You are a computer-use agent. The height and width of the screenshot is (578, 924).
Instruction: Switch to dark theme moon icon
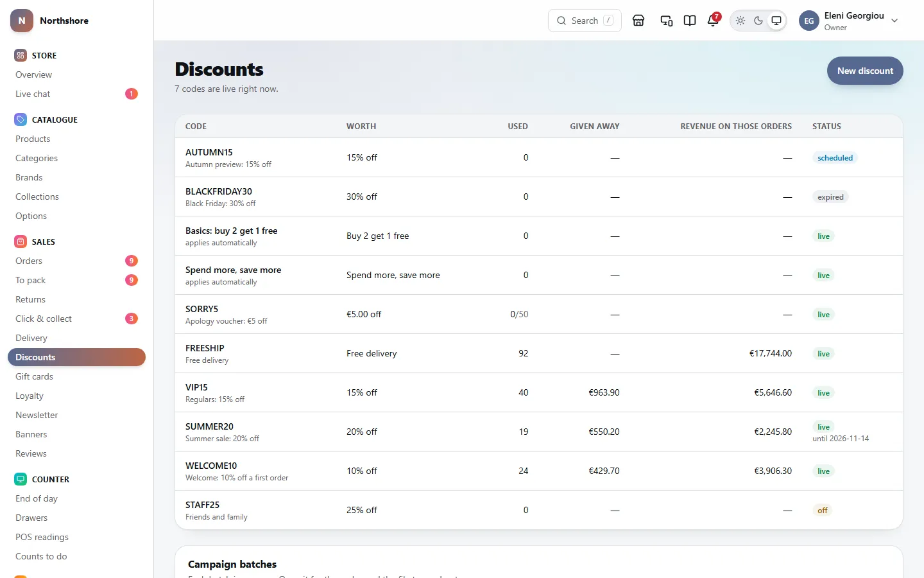pos(758,21)
